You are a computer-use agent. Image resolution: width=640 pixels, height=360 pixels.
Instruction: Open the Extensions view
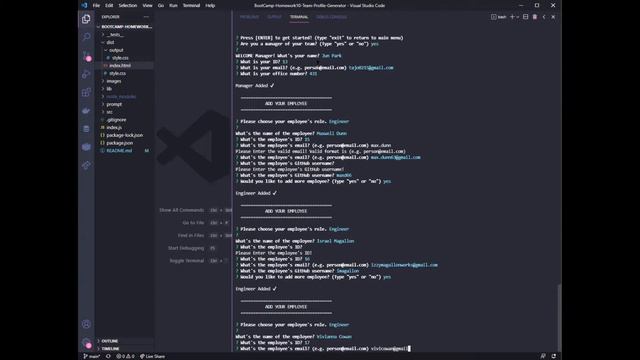pyautogui.click(x=86, y=92)
